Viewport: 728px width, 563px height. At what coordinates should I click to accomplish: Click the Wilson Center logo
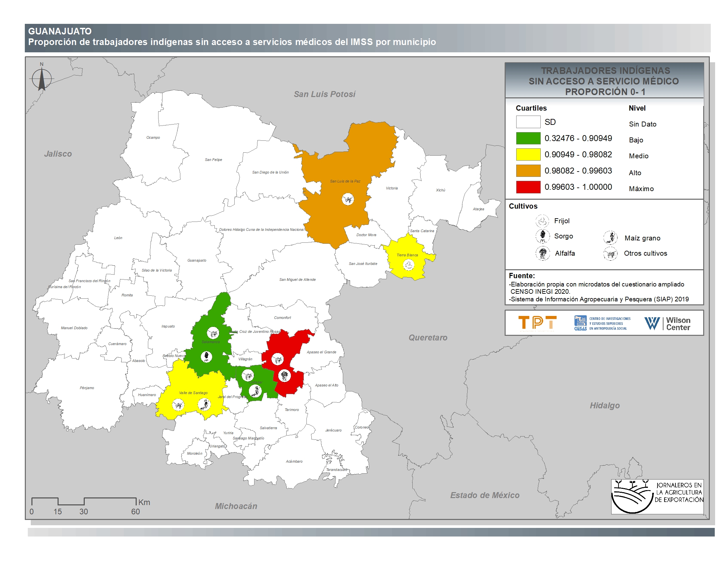click(x=667, y=323)
